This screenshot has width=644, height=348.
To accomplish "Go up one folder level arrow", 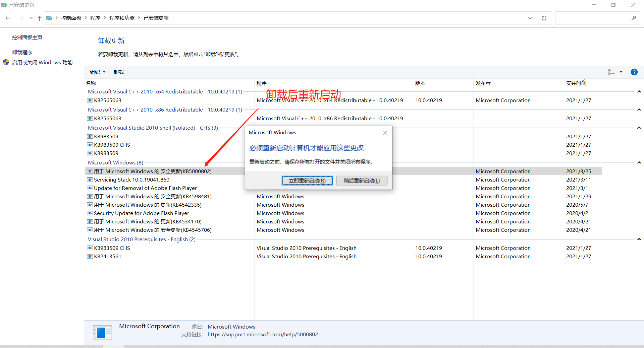I will pos(40,18).
